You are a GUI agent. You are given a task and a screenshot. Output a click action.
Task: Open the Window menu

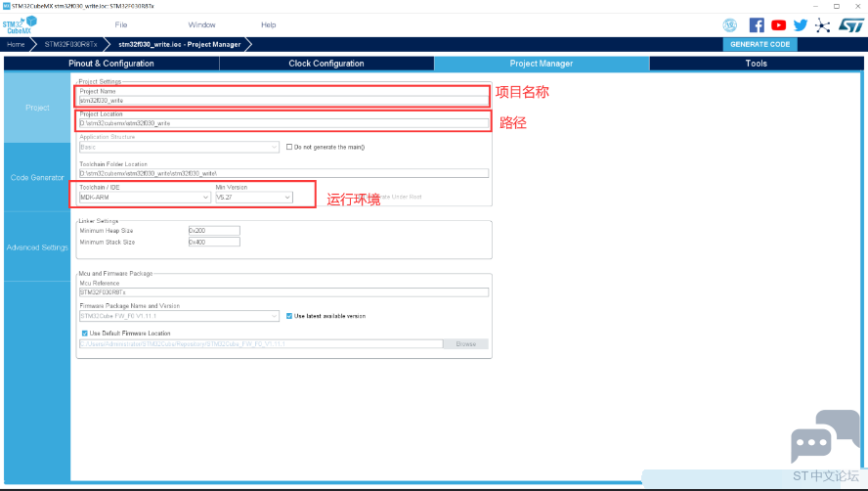click(201, 24)
